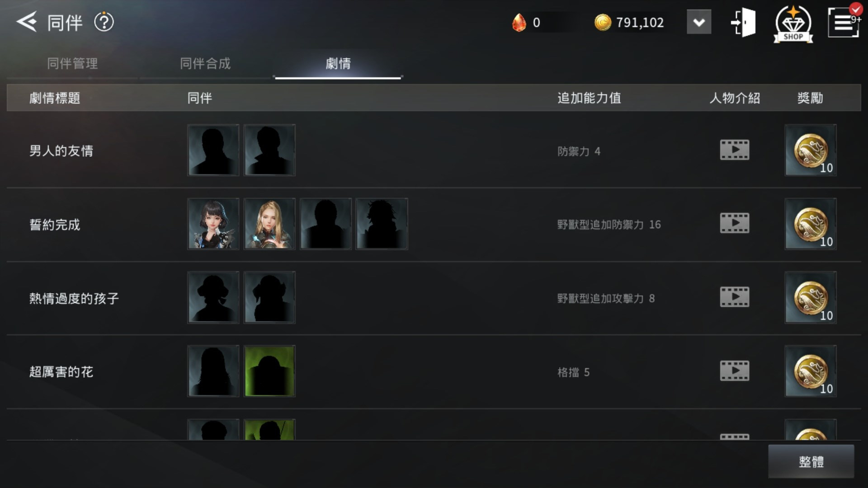Claim the coin reward for 誓約完成
The width and height of the screenshot is (868, 488).
click(811, 224)
